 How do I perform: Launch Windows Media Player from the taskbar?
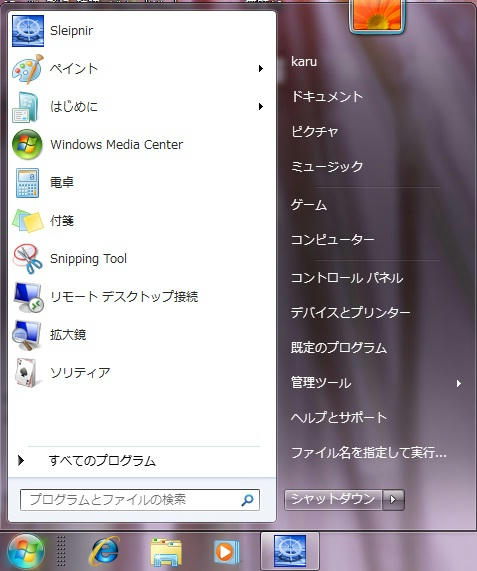[227, 552]
